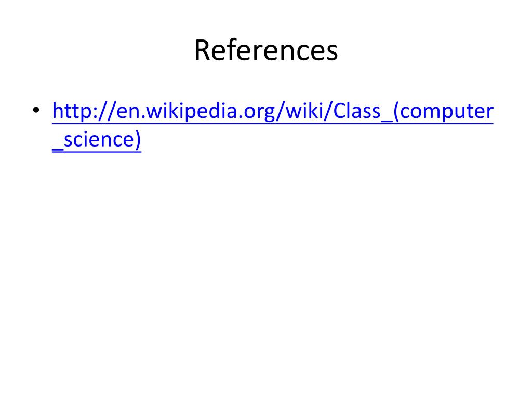Viewport: 532px width, 399px height.
Task: Click "en.wikipedia.org" in the URL
Action: [196, 111]
